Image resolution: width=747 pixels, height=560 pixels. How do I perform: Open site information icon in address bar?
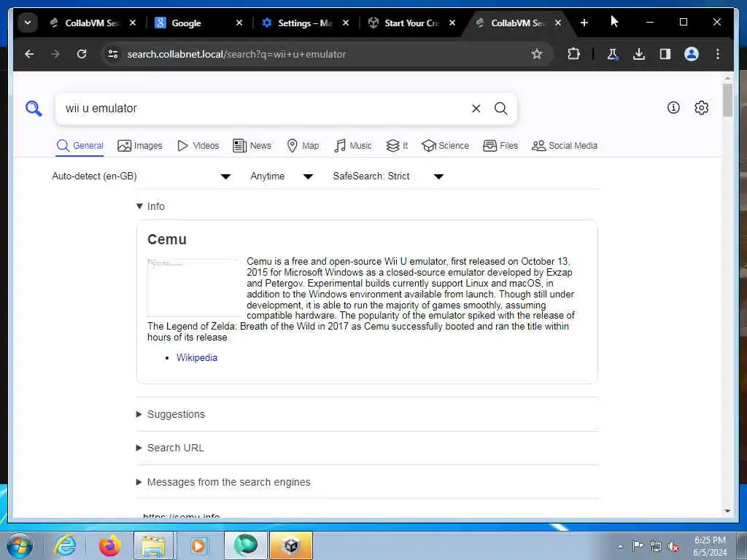[x=113, y=54]
